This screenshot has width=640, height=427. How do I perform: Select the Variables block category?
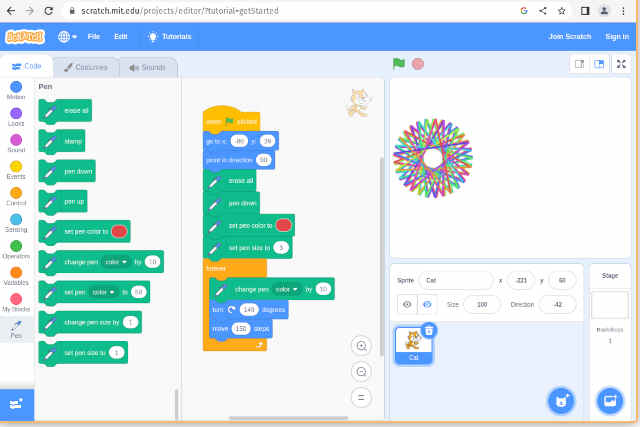[16, 276]
